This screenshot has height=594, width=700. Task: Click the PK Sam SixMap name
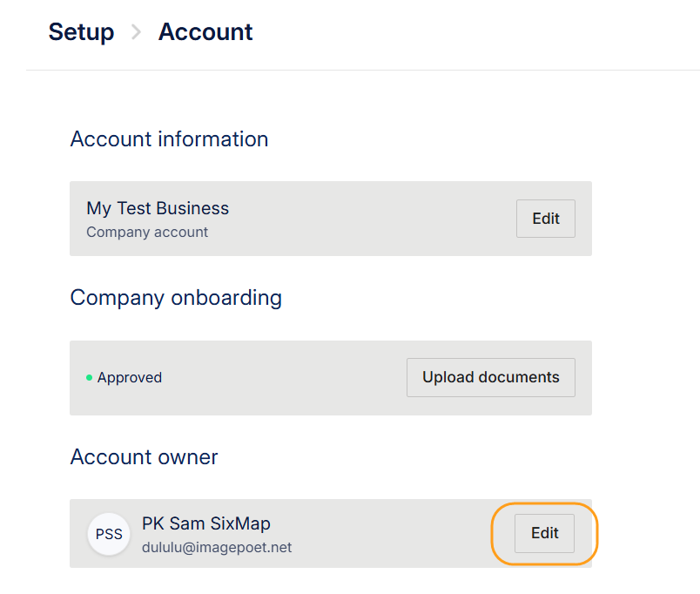pos(206,523)
